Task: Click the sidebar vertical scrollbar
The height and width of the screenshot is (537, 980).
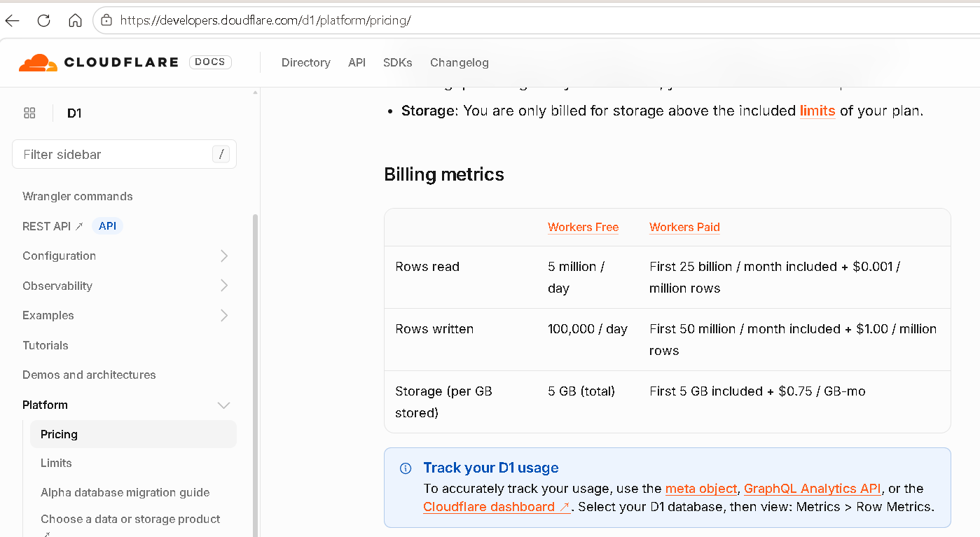Action: [256, 375]
